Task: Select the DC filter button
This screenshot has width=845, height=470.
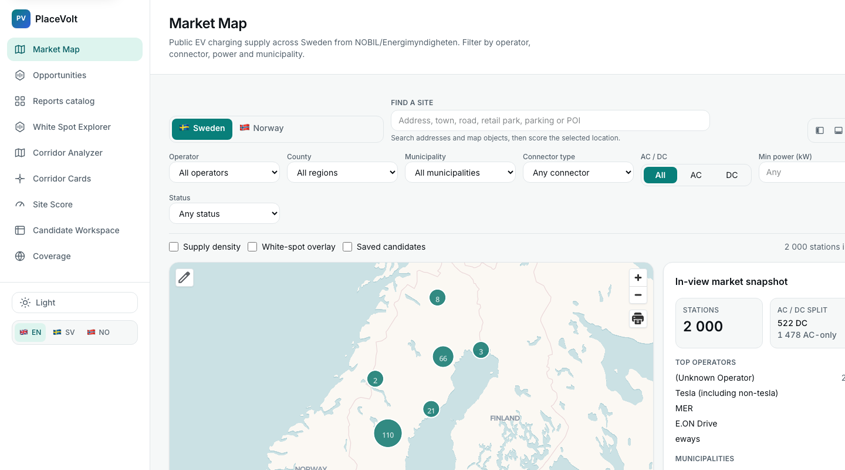Action: (731, 175)
